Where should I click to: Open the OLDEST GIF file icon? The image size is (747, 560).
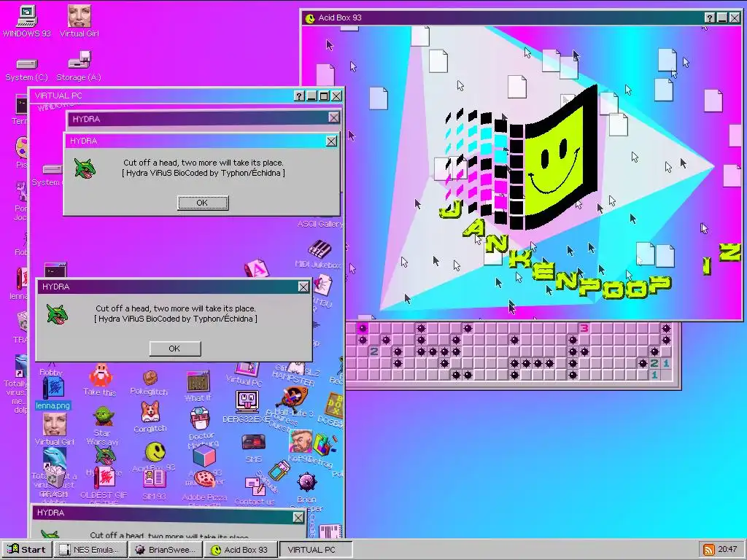(104, 478)
